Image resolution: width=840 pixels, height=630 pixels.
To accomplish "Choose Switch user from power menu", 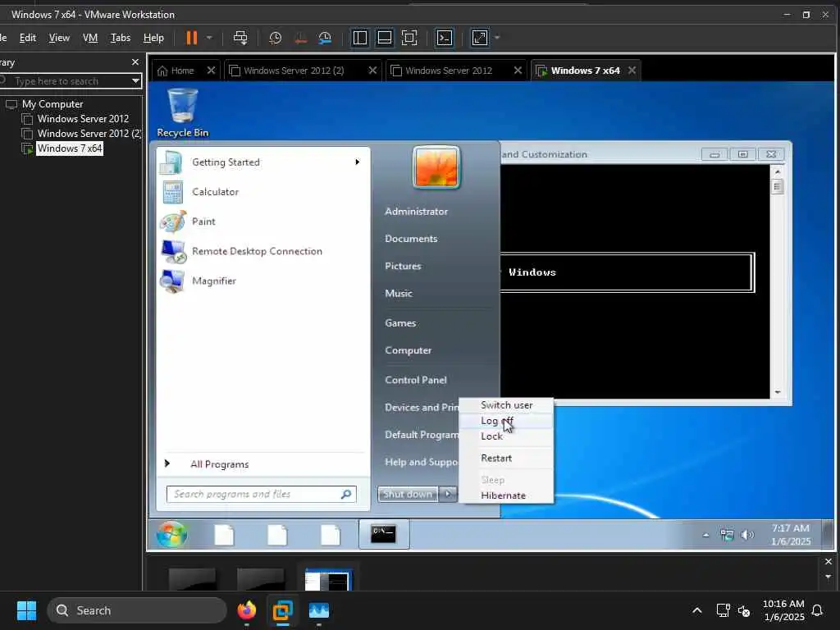I will [506, 405].
